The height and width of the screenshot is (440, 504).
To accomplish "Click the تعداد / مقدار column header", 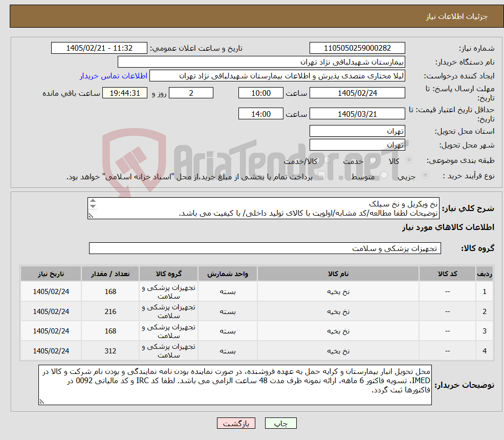I will coord(110,274).
